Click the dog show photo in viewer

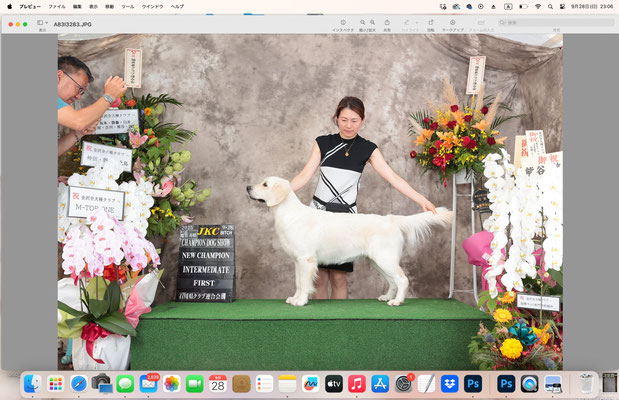click(x=310, y=202)
